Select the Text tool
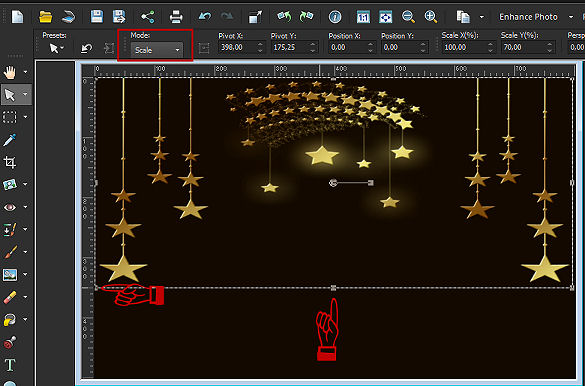 tap(10, 365)
